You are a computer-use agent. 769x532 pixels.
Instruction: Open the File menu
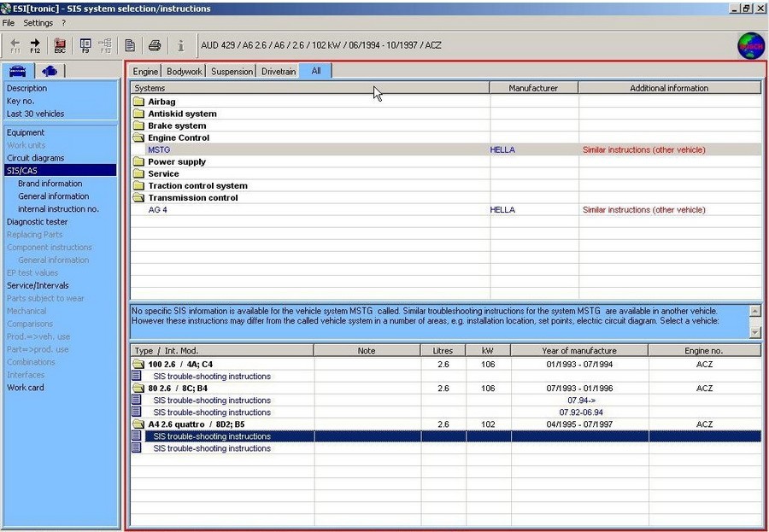[x=9, y=23]
